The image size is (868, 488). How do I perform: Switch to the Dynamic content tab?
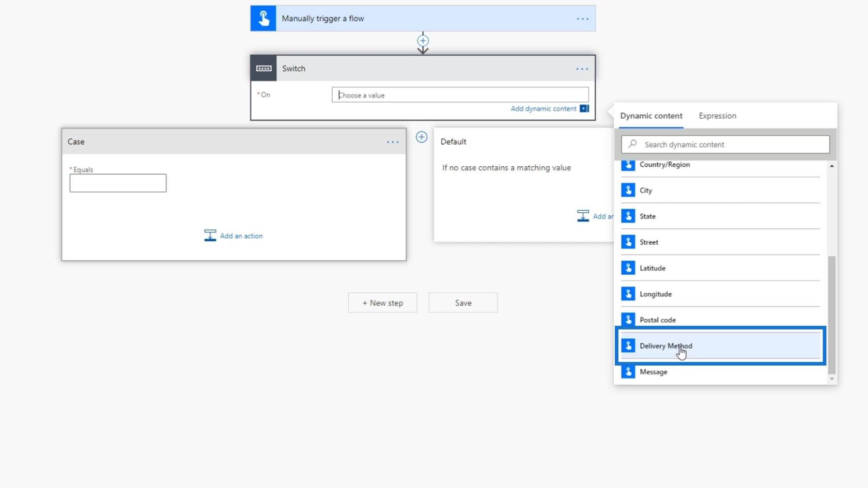[x=651, y=116]
